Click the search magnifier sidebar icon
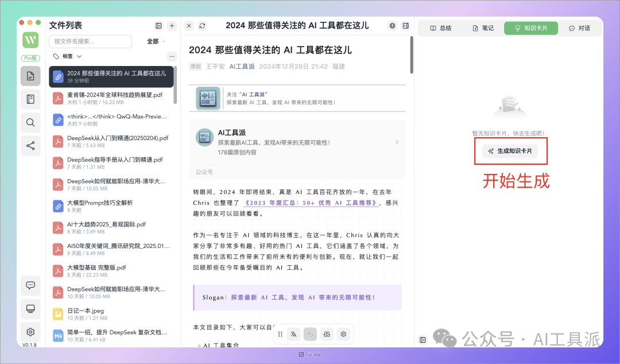 tap(30, 123)
